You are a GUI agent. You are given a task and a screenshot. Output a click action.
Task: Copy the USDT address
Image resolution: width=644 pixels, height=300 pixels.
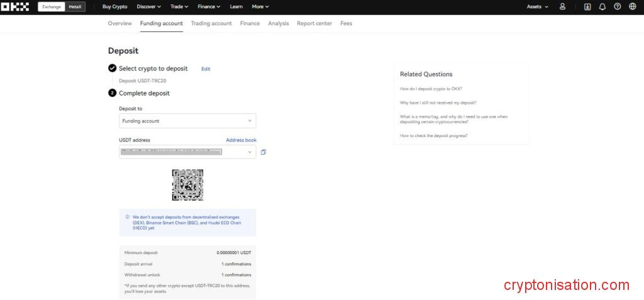click(264, 152)
